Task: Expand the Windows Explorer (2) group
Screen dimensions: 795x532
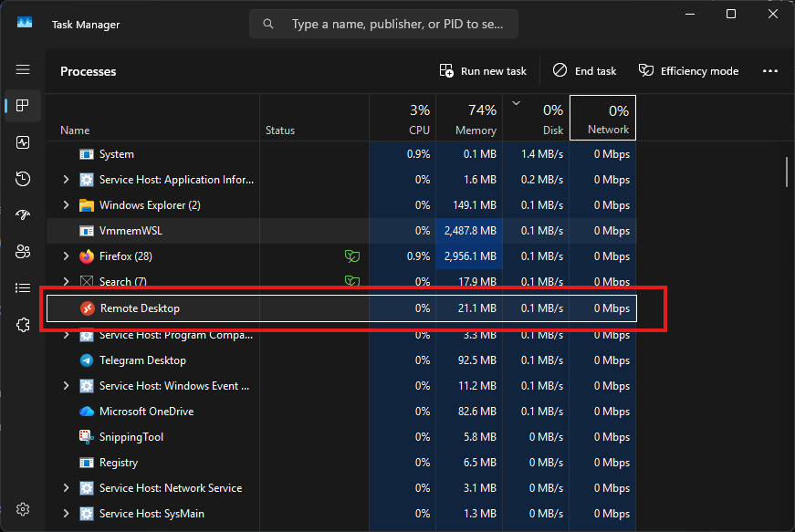Action: tap(66, 205)
